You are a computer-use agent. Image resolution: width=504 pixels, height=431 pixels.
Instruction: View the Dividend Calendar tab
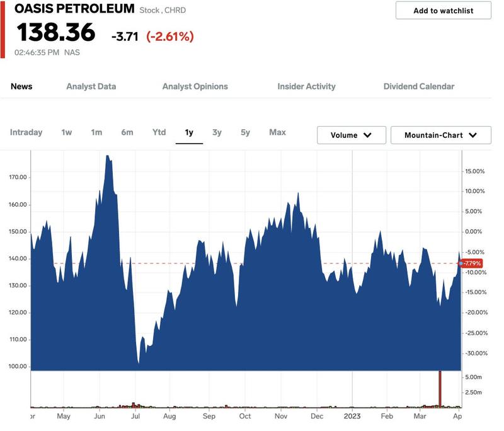pyautogui.click(x=419, y=86)
